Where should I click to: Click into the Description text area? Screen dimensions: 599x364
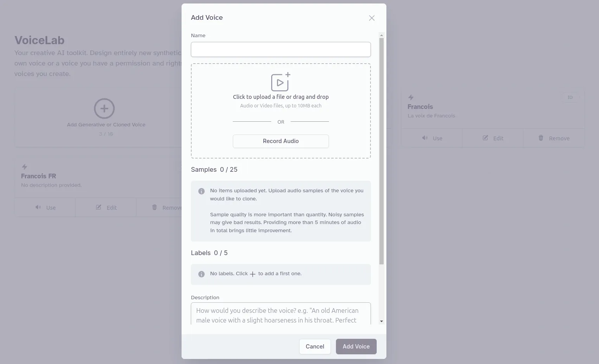point(280,314)
